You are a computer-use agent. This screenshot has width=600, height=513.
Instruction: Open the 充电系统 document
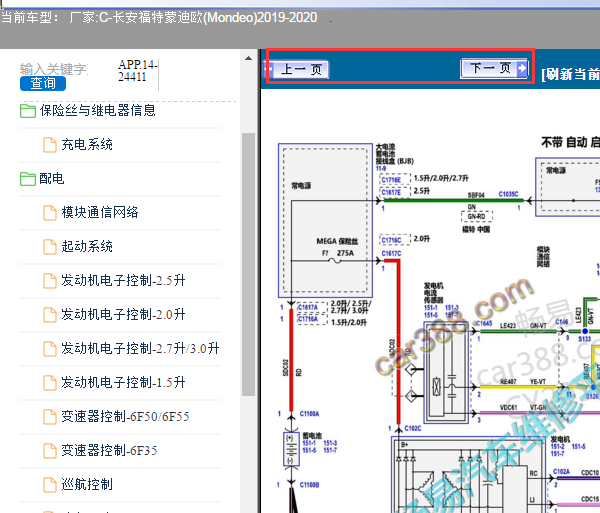87,145
